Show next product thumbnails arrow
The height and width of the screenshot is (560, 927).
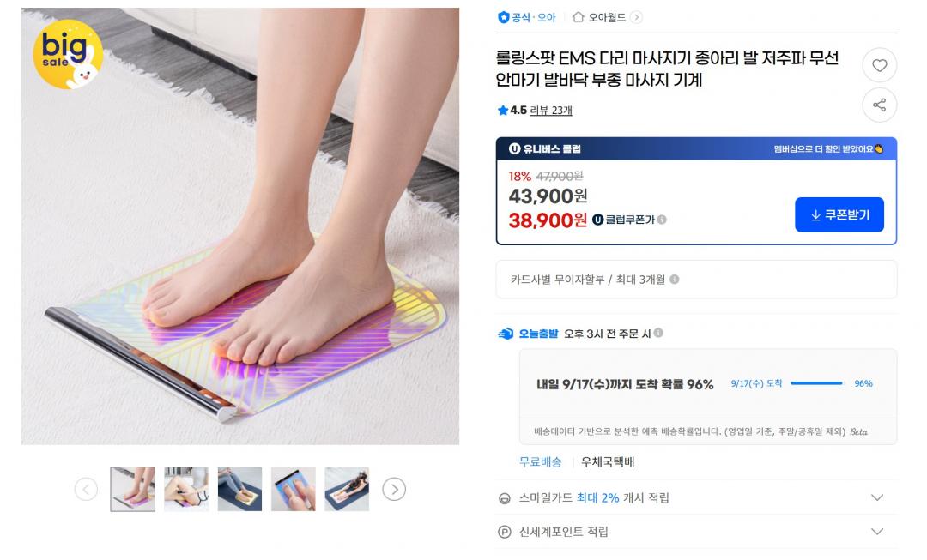[394, 489]
